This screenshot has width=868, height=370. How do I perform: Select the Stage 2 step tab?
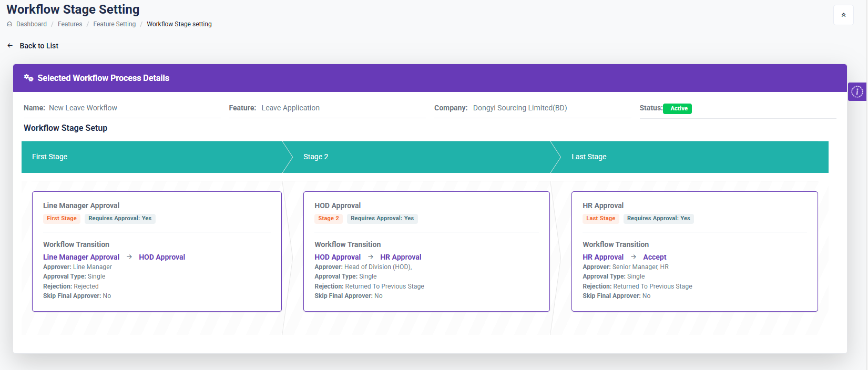pyautogui.click(x=315, y=157)
